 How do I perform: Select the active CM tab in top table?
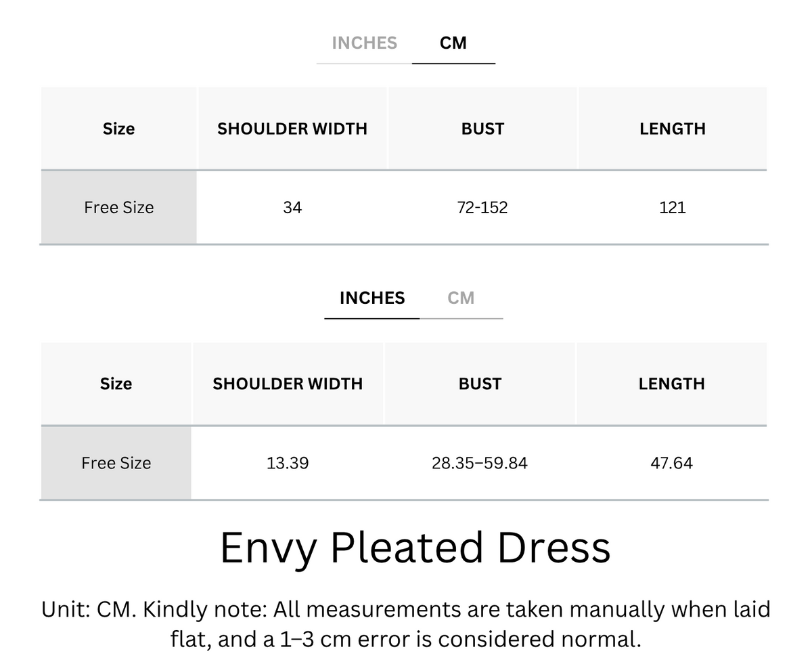tap(453, 43)
